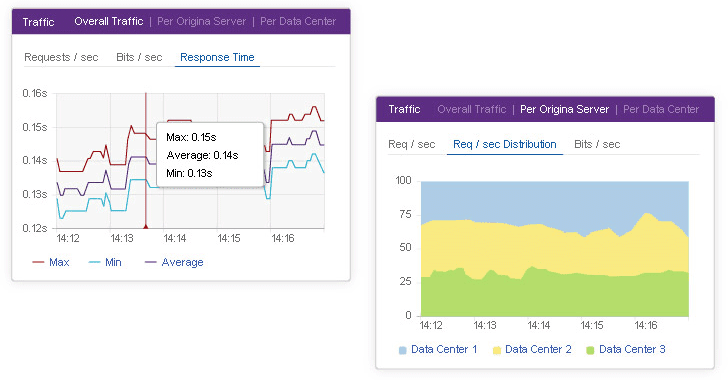Toggle Data Center 2 legend entry
The image size is (728, 380).
point(538,349)
